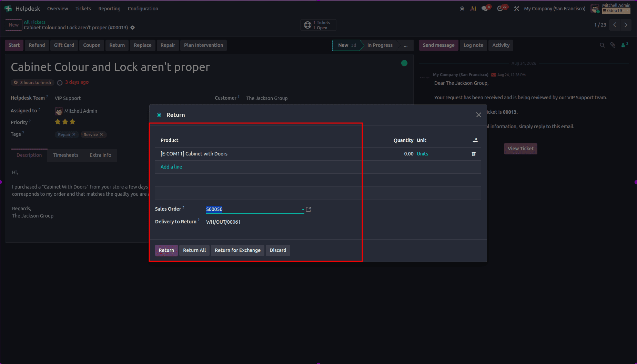Open ticket settings gear icon
This screenshot has width=637, height=364.
click(x=133, y=28)
